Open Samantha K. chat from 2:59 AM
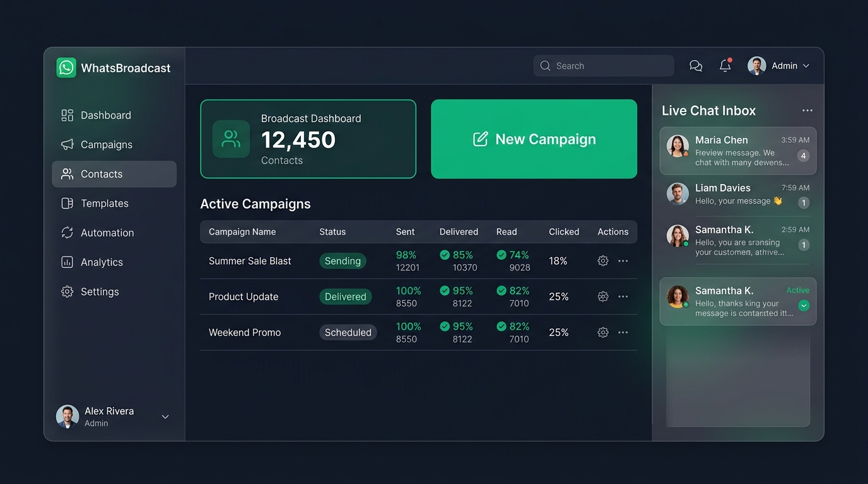The image size is (868, 484). click(x=738, y=240)
